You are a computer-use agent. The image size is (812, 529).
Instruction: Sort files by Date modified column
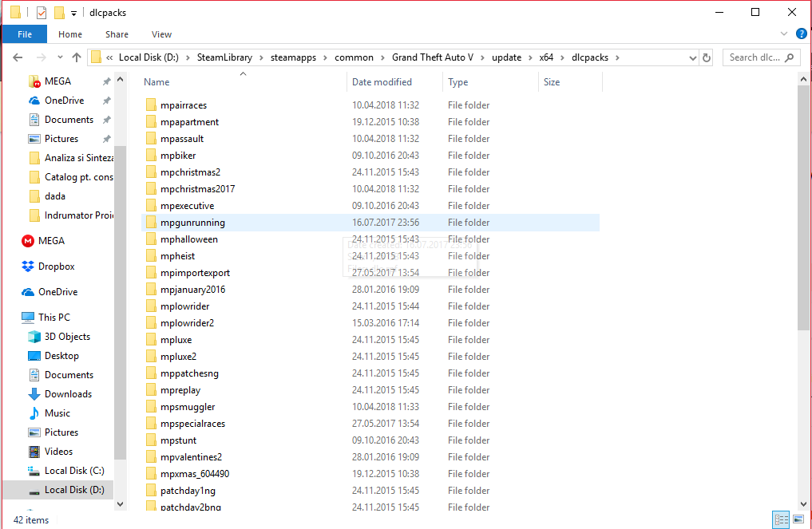(381, 81)
